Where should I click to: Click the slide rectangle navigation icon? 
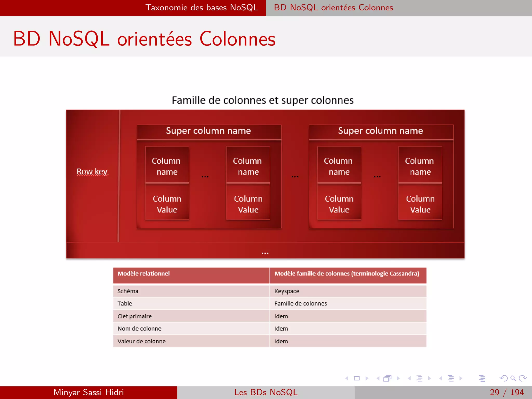point(357,378)
